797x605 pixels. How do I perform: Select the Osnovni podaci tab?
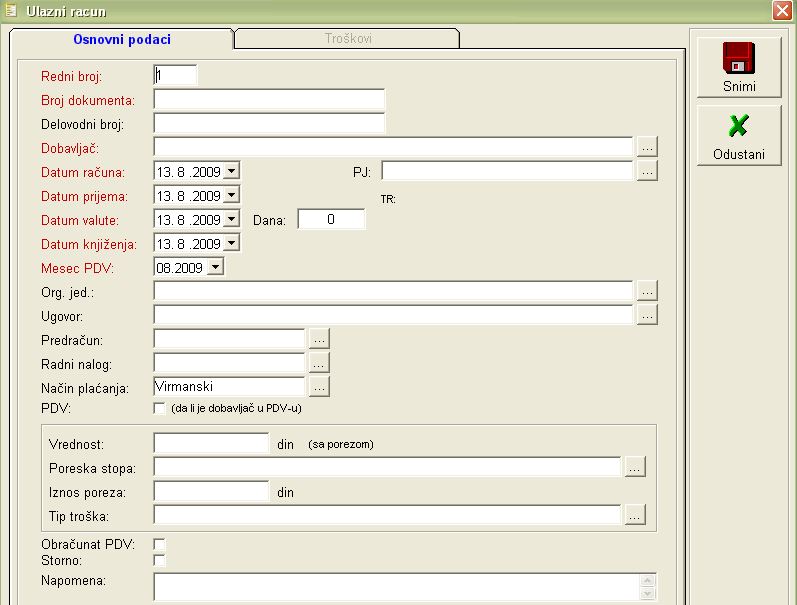[x=122, y=39]
